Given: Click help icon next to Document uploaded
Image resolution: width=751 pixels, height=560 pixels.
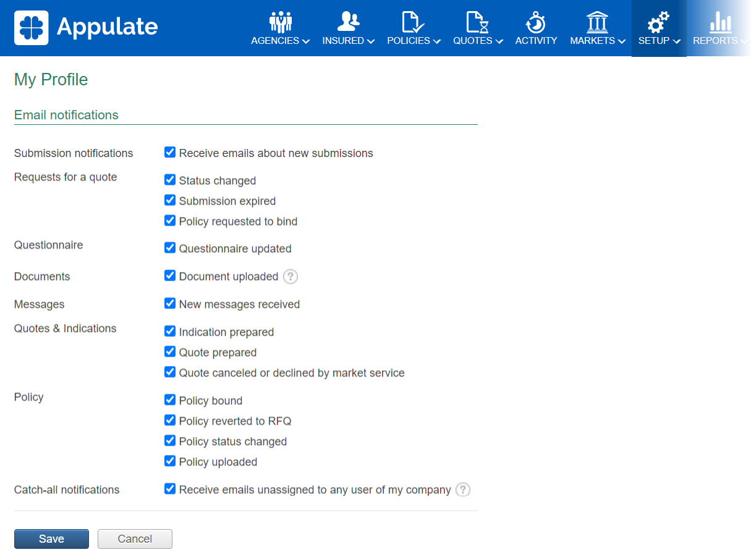Looking at the screenshot, I should tap(291, 277).
